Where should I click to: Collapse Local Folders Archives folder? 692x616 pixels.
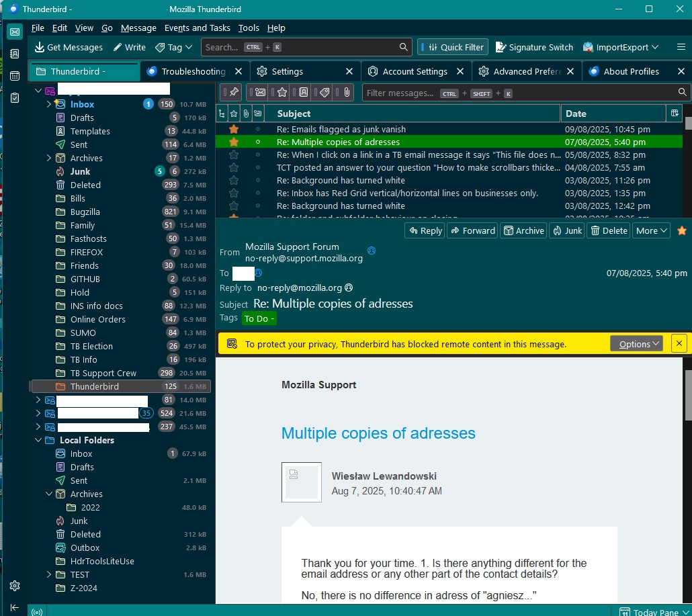pos(48,494)
